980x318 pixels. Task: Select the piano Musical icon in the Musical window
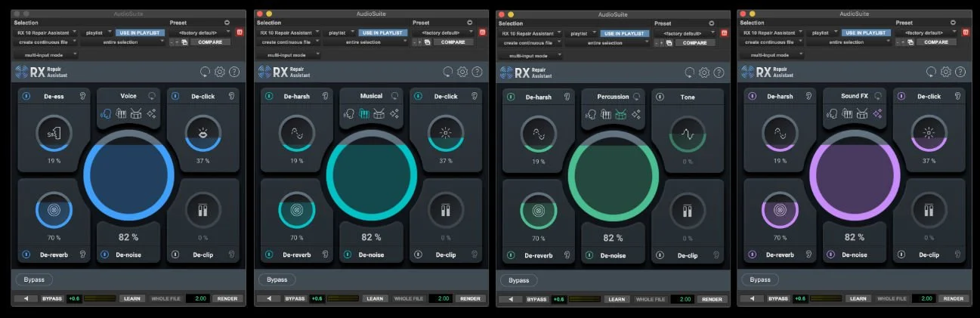click(363, 113)
